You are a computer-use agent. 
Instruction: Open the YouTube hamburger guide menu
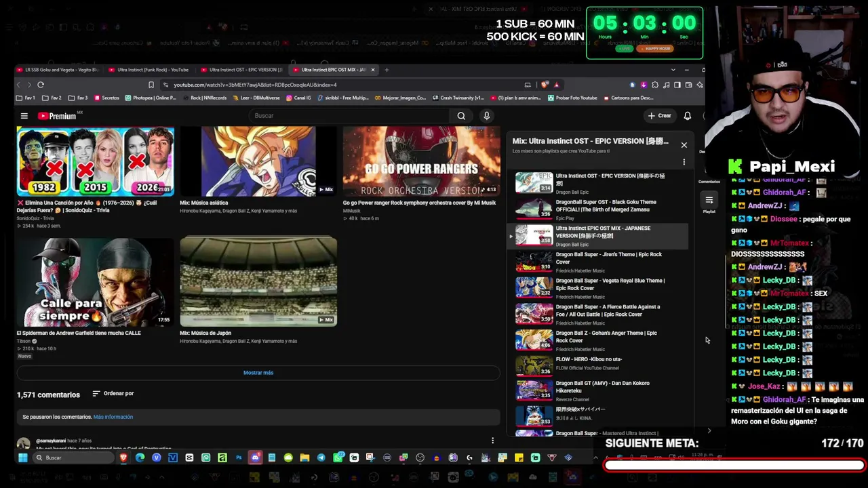(24, 116)
